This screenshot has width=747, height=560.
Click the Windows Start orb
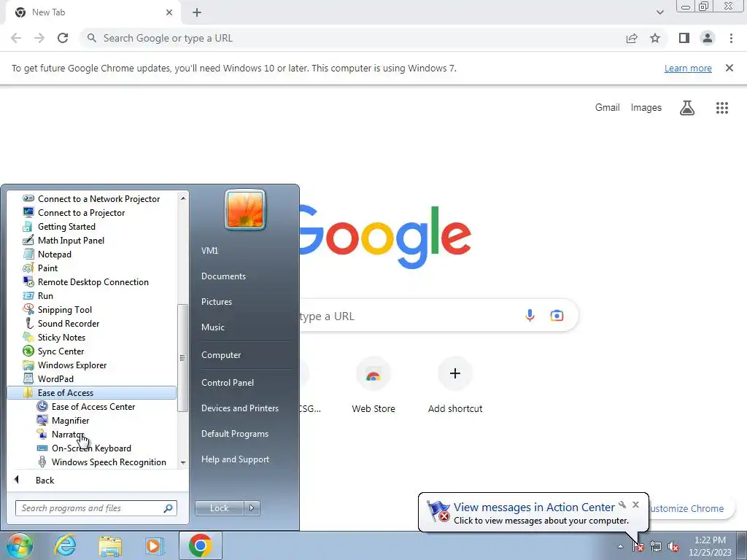click(x=19, y=545)
